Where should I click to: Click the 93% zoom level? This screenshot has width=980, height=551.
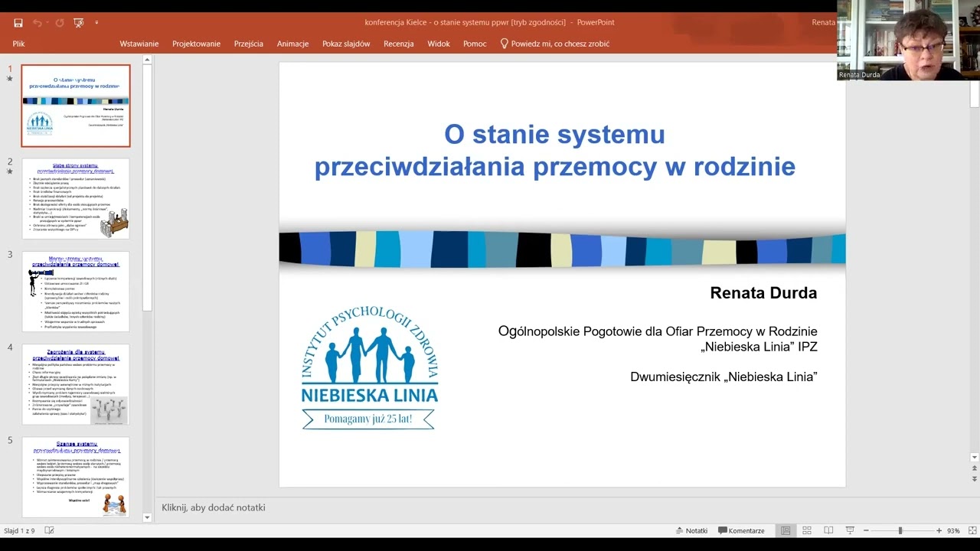tap(953, 530)
